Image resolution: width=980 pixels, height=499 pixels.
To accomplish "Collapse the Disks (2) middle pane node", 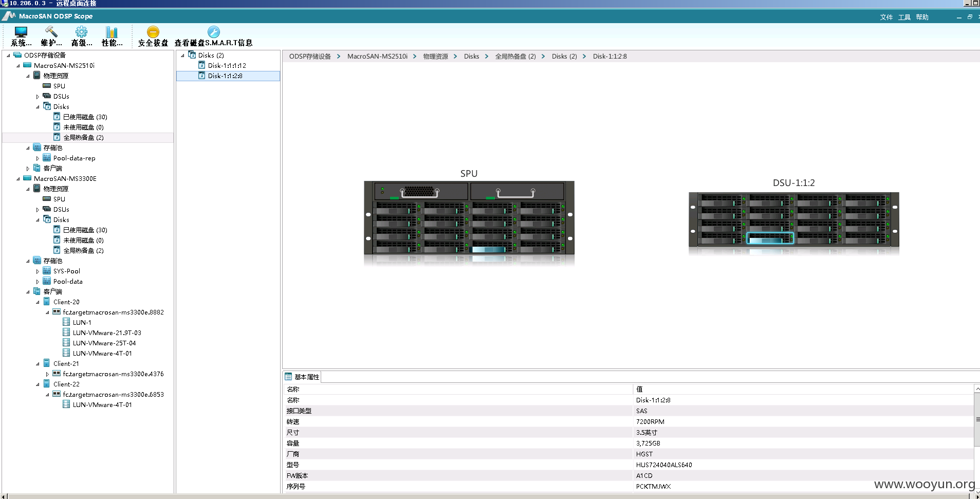I will pyautogui.click(x=182, y=56).
